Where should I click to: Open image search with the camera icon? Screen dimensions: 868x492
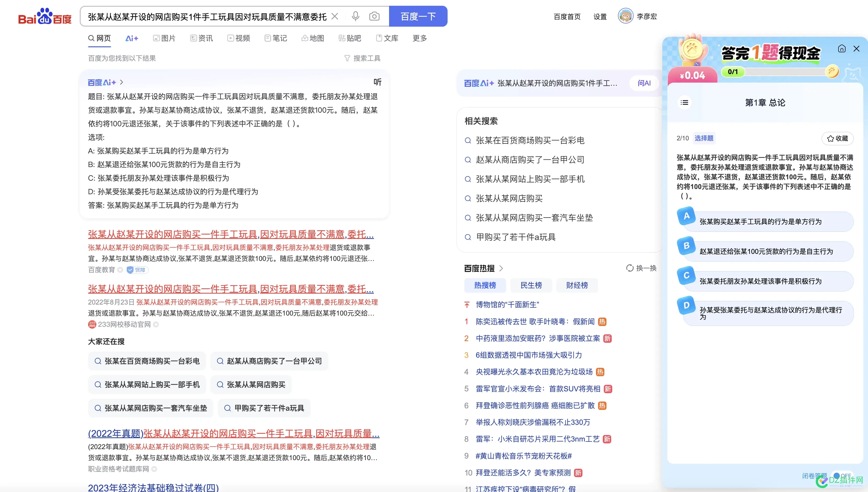374,16
